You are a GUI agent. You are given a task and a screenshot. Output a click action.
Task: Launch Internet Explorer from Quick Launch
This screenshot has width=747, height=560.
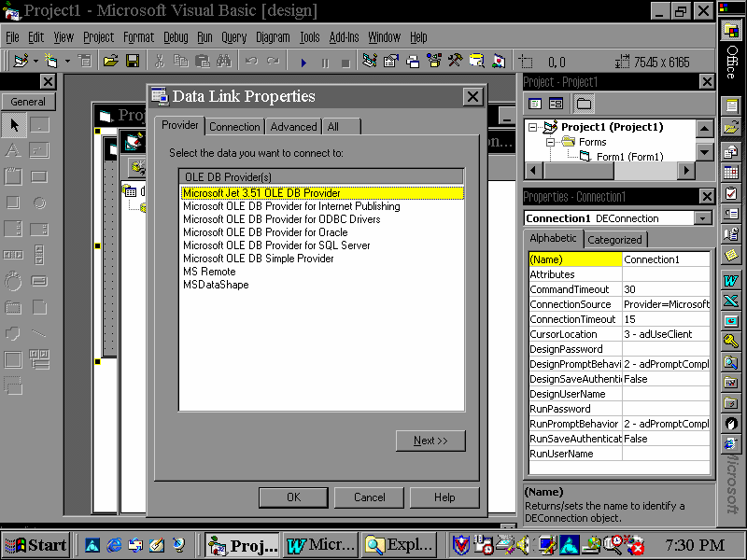coord(114,545)
